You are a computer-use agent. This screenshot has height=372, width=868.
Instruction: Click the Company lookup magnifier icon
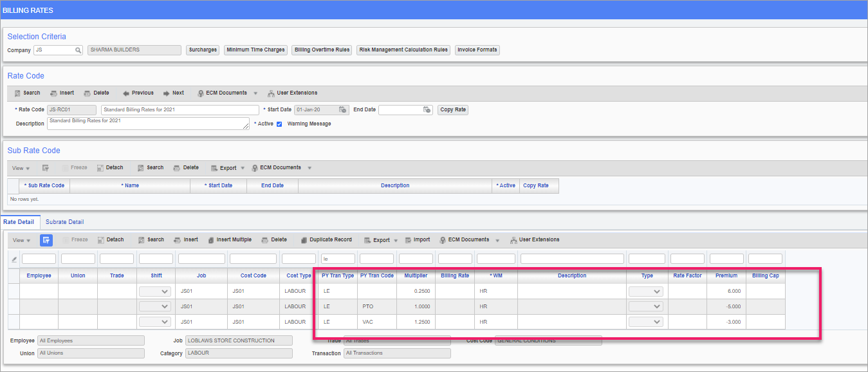(x=78, y=50)
